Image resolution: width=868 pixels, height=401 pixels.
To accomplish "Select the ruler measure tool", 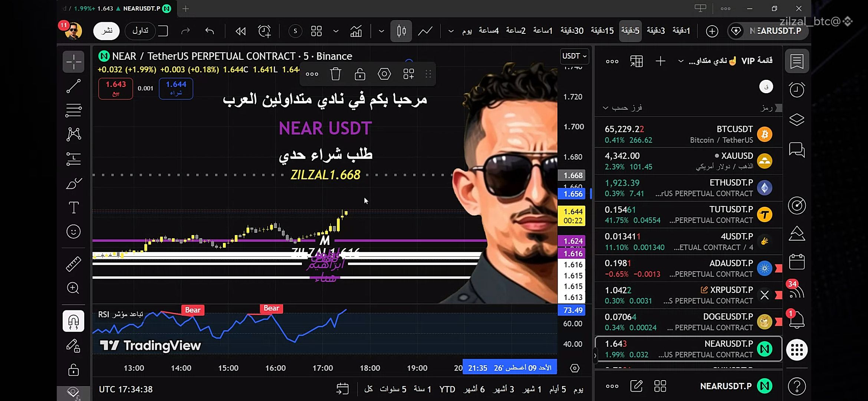I will pos(73,264).
